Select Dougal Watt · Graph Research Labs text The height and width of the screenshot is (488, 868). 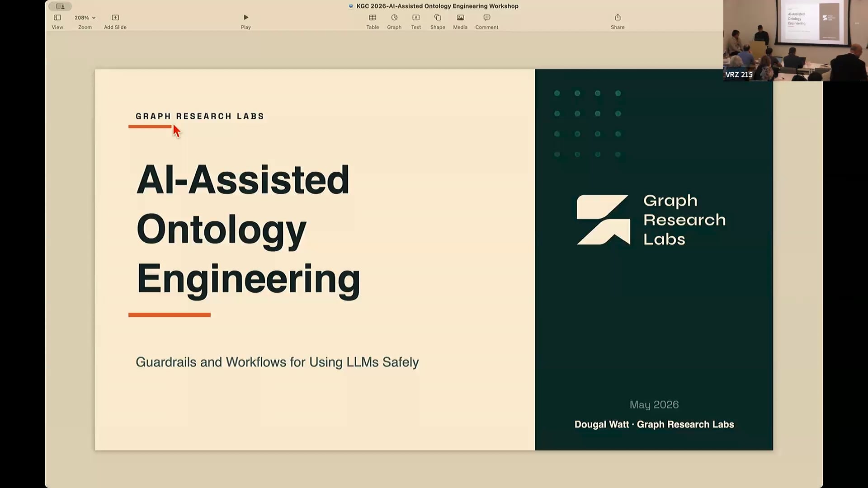click(654, 424)
